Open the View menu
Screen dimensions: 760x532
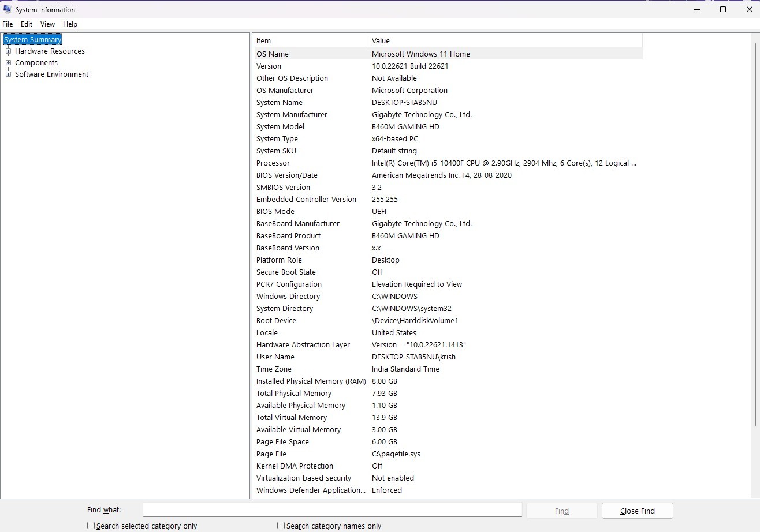[x=47, y=24]
